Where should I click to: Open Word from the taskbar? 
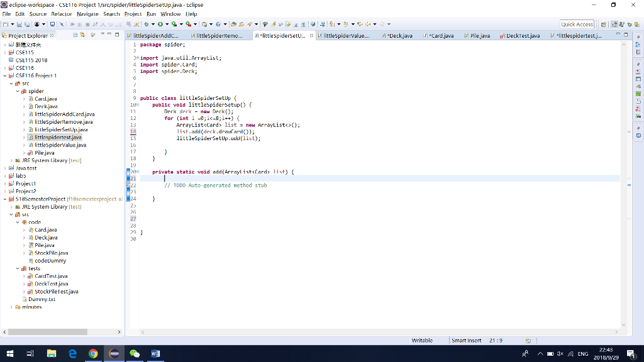tap(155, 353)
